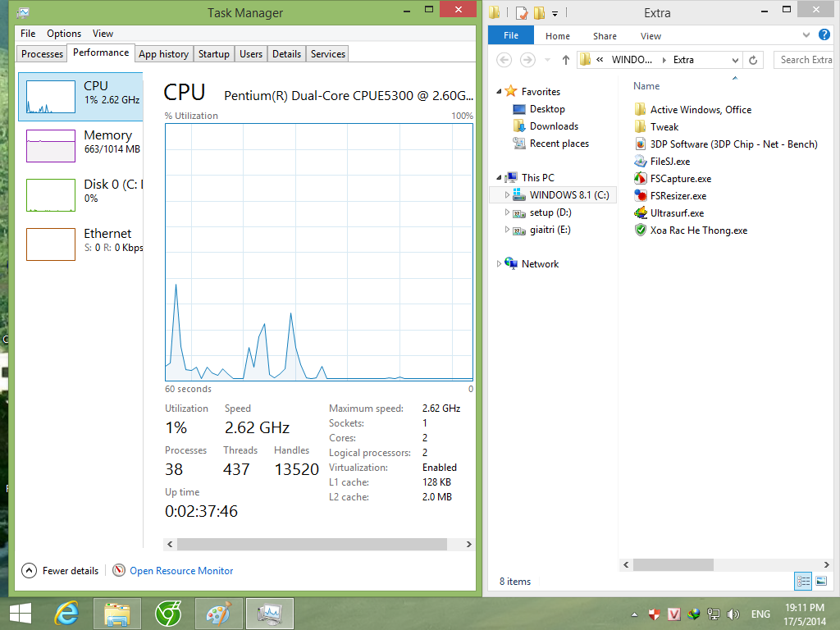Screen dimensions: 840x630
Task: Select Desktop in Favorites
Action: pos(547,109)
